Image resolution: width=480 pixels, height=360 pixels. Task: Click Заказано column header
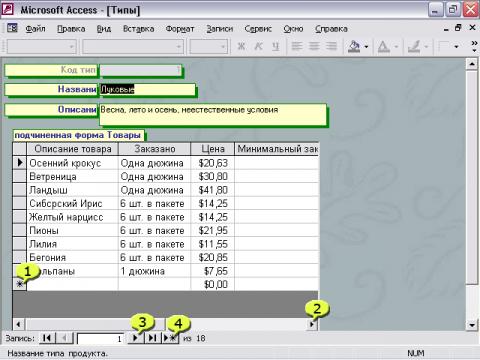tap(154, 149)
